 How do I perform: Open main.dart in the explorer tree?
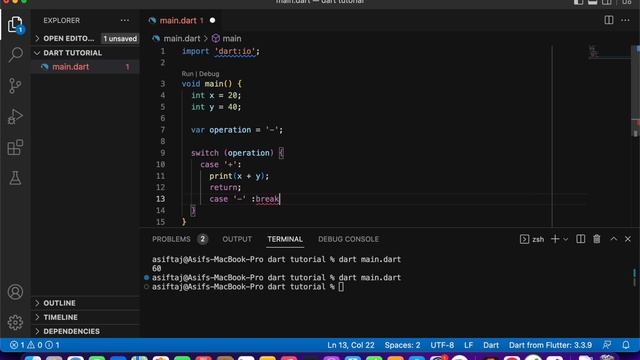click(71, 67)
